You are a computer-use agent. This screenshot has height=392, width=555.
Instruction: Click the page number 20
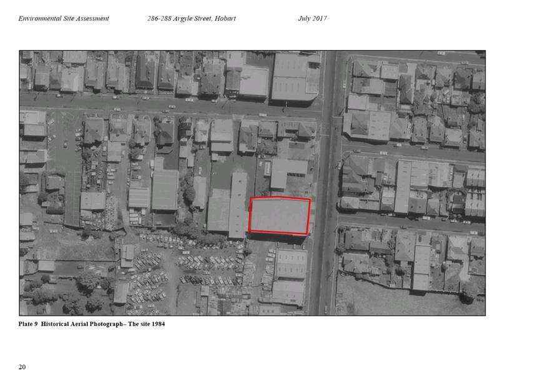(22, 367)
